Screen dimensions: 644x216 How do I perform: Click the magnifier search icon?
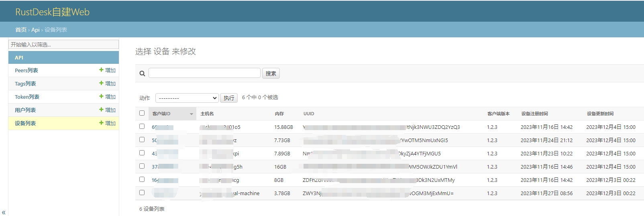click(x=142, y=73)
